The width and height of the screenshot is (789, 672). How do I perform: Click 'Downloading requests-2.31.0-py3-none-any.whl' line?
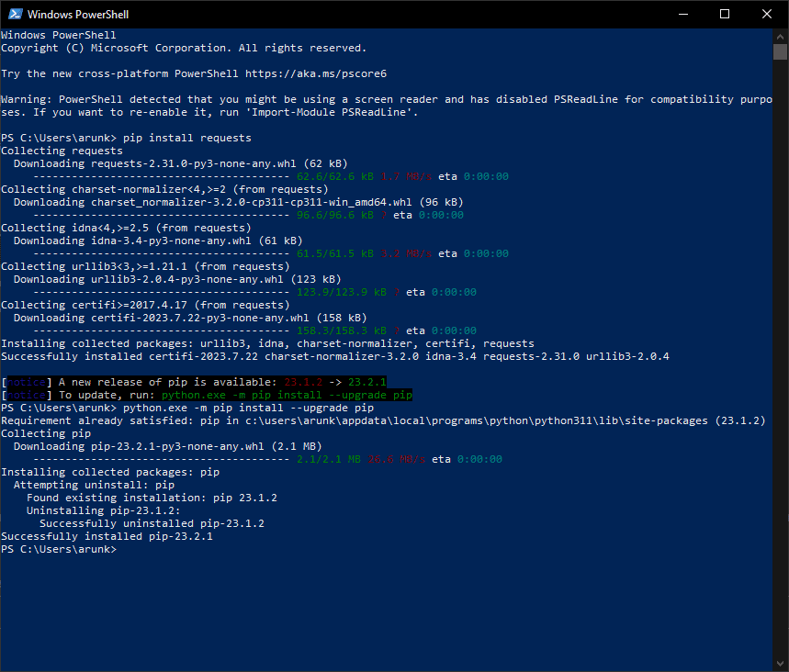[x=181, y=163]
